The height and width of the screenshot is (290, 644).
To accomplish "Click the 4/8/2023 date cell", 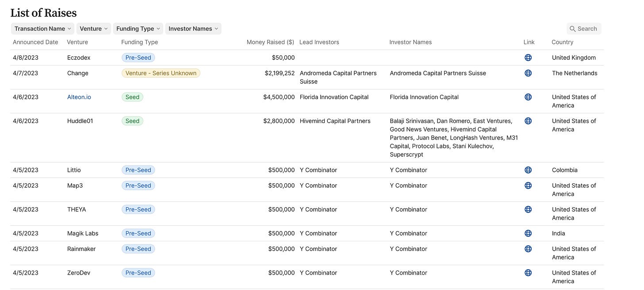I will [26, 58].
